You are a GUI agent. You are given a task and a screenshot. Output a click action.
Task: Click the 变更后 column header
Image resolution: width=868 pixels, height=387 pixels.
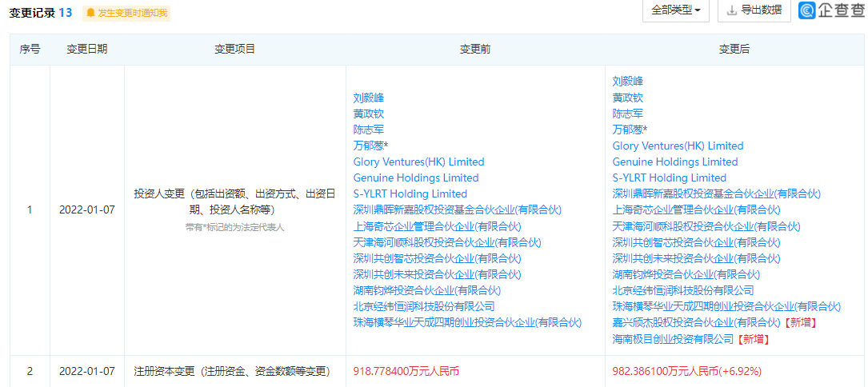[x=734, y=50]
